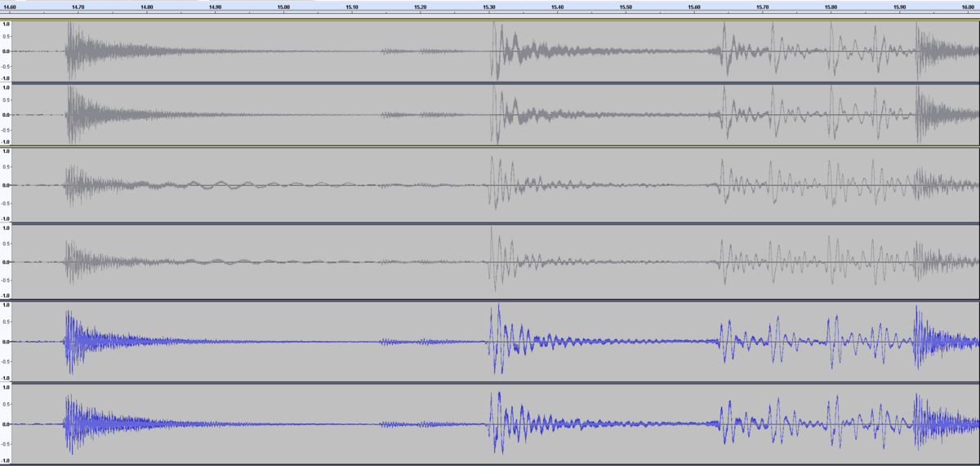Click the 15.00 mark on the timeline ruler
Viewport: 980px width, 466px height.
(283, 8)
